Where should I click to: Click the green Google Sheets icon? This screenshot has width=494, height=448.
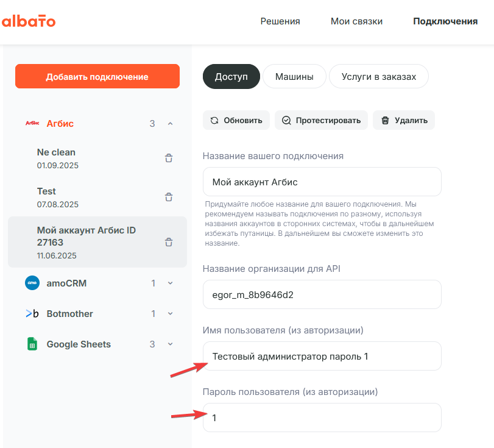pos(32,344)
